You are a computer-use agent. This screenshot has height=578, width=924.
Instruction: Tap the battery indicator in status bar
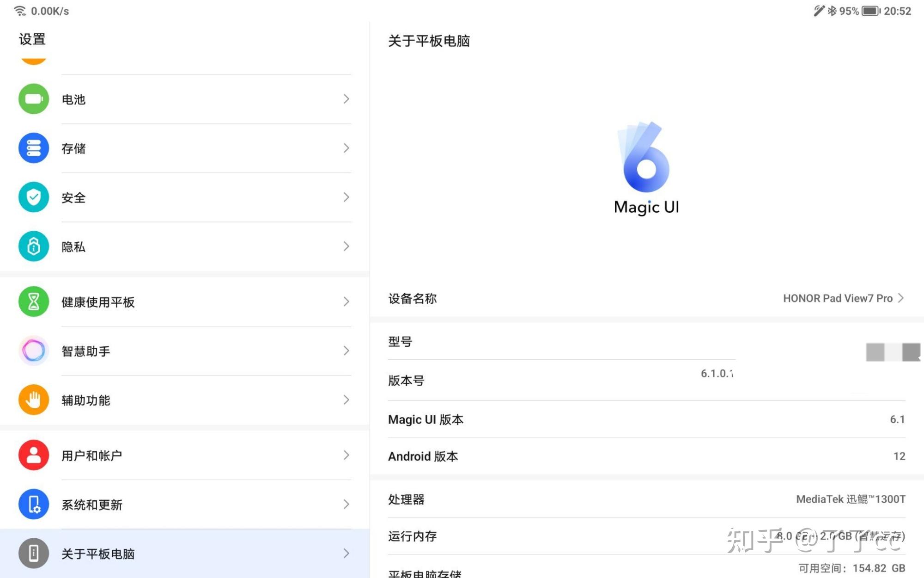(x=871, y=11)
